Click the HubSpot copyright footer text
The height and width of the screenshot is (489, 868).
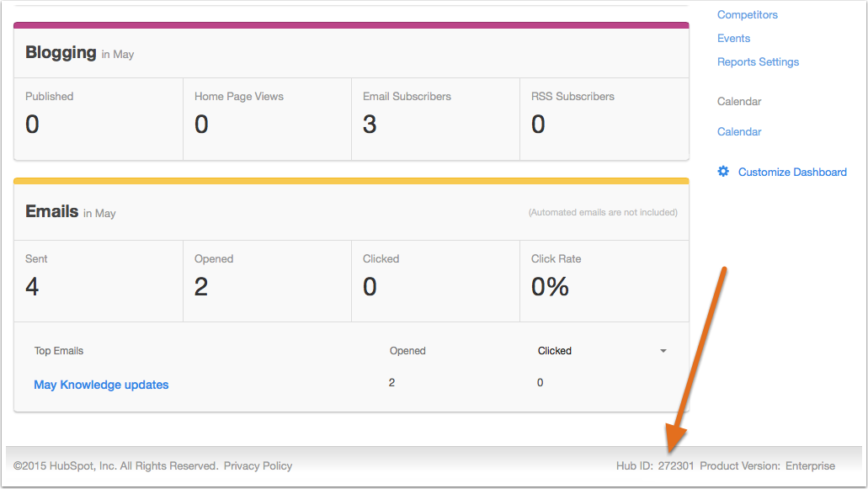click(115, 465)
